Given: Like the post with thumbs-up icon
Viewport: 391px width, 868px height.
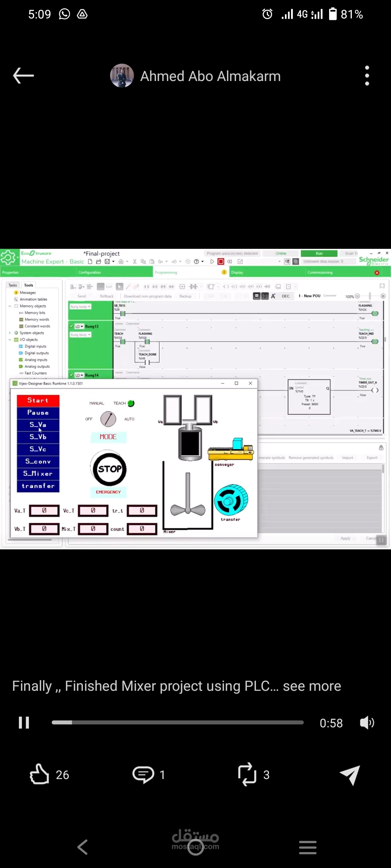Looking at the screenshot, I should point(39,774).
